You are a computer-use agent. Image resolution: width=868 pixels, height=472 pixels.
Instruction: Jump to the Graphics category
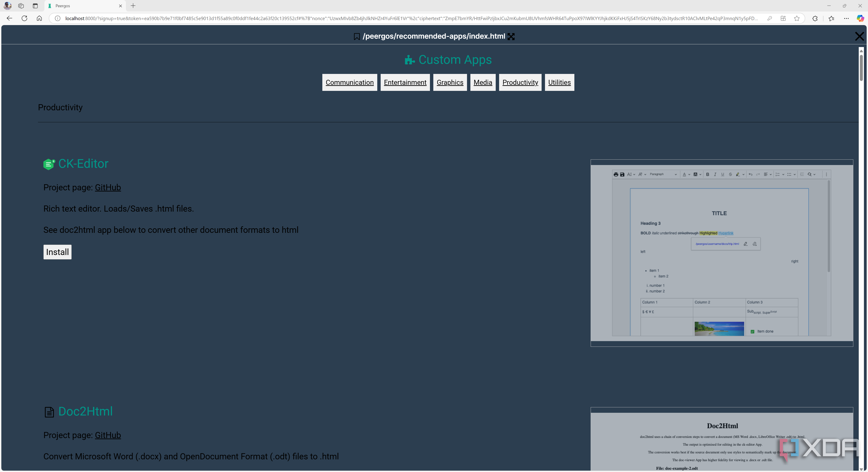[x=450, y=82]
